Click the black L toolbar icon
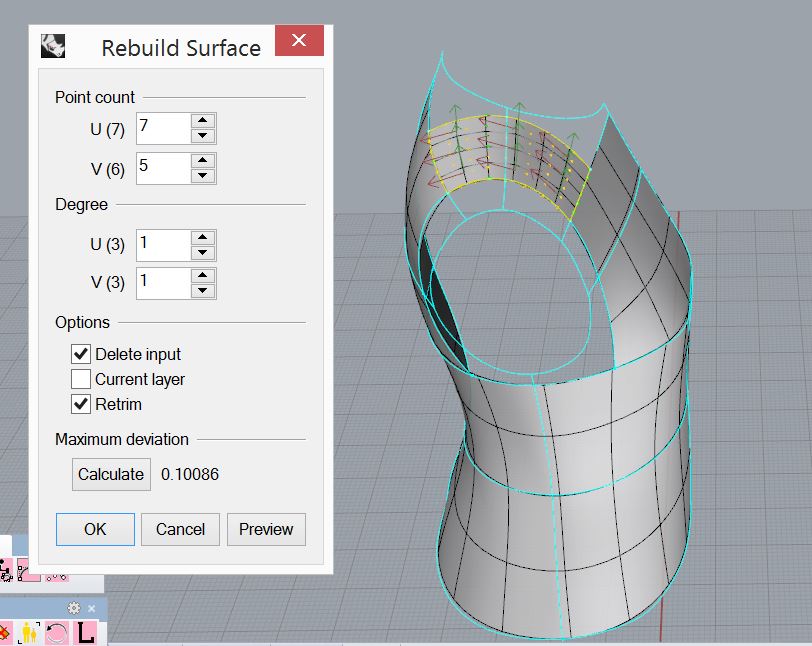 pos(86,632)
